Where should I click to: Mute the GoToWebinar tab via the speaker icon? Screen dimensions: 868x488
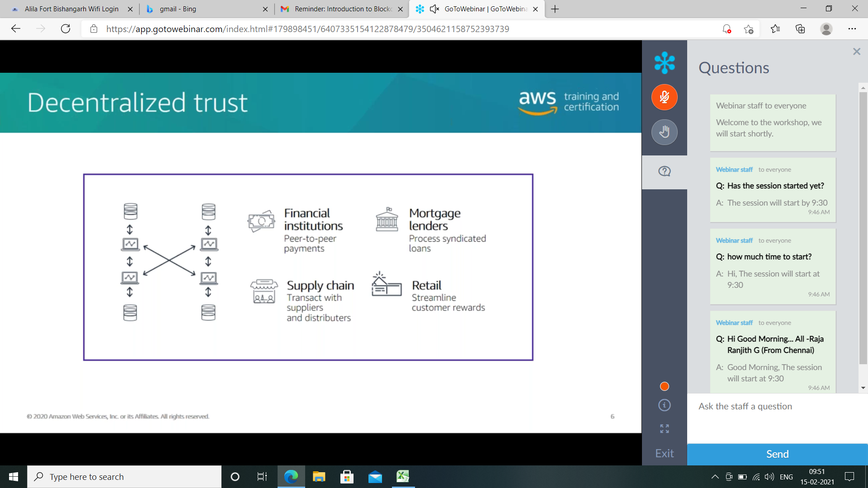click(x=434, y=9)
